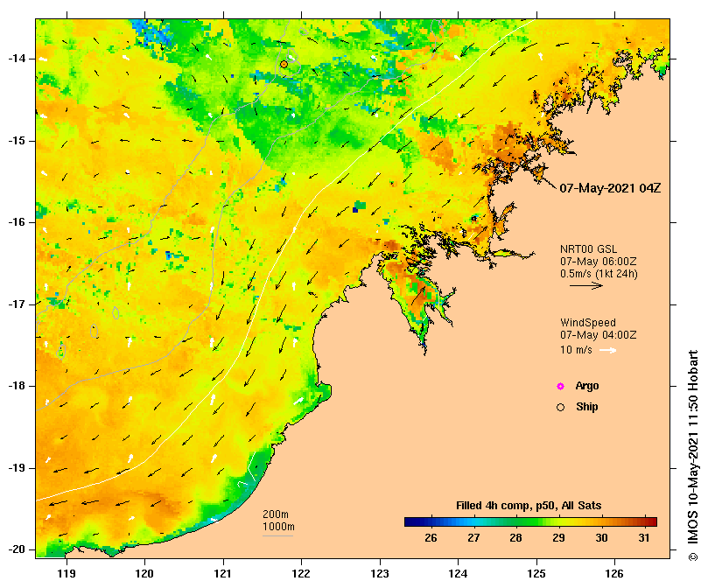Click the Ship legend text

(587, 407)
